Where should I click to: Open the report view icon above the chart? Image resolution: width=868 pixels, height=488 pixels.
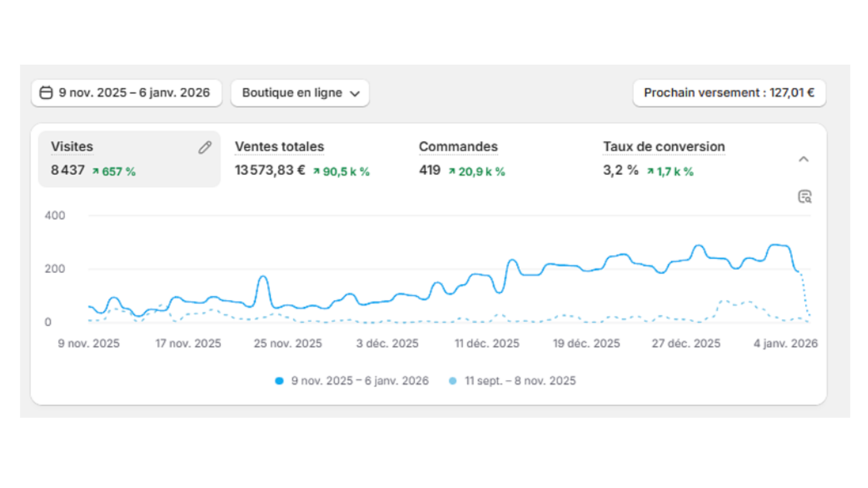pos(804,197)
